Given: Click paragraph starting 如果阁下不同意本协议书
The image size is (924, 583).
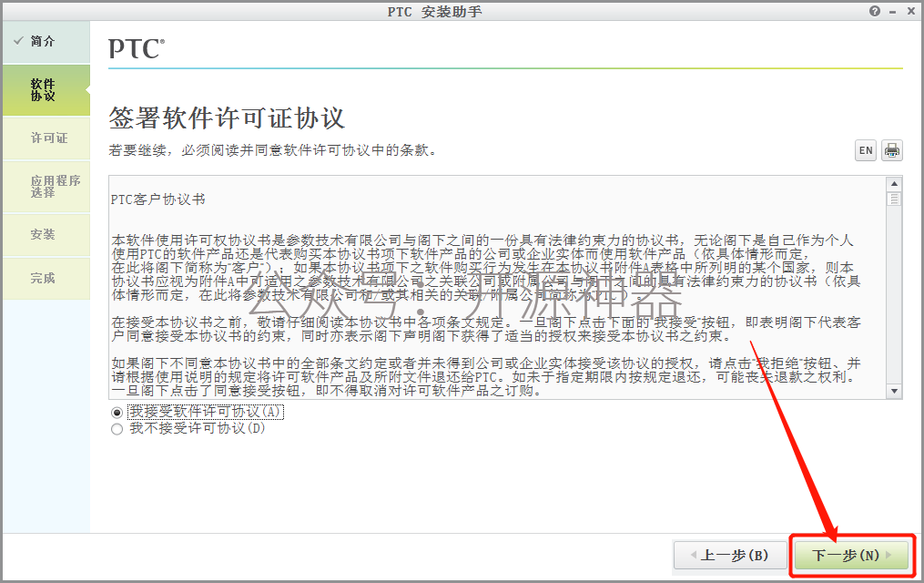Looking at the screenshot, I should click(x=486, y=377).
